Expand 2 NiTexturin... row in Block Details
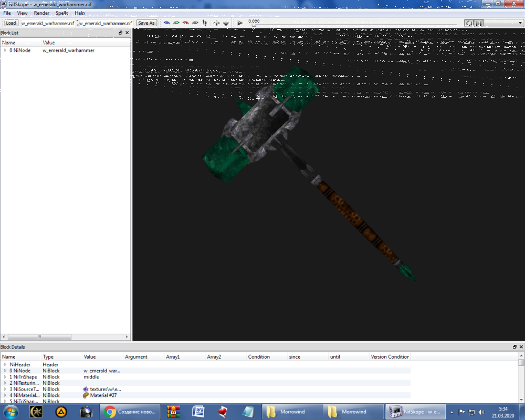 5,383
